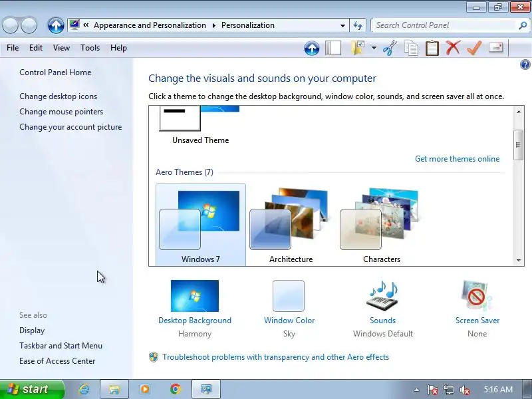Click the red X Delete icon
The width and height of the screenshot is (532, 399).
[454, 48]
